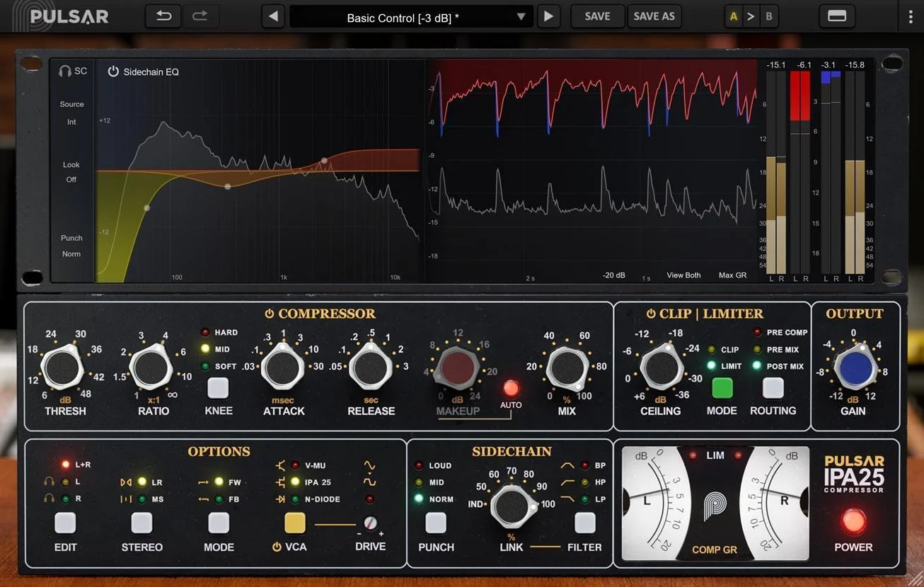Click the SAVE AS button
Viewport: 924px width, 587px height.
[x=654, y=16]
